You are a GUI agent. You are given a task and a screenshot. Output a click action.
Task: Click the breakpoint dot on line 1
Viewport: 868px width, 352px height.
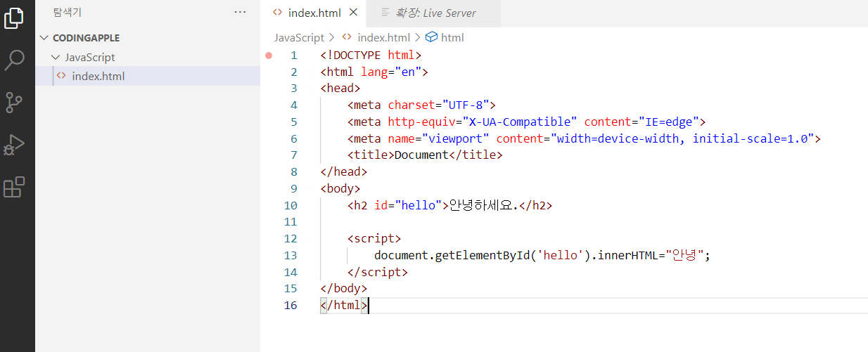point(269,55)
